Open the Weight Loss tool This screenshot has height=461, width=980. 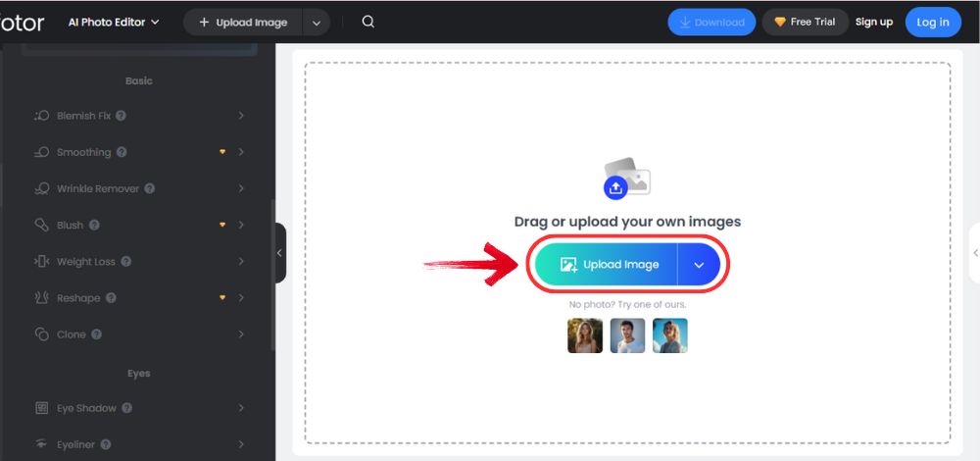tap(85, 262)
